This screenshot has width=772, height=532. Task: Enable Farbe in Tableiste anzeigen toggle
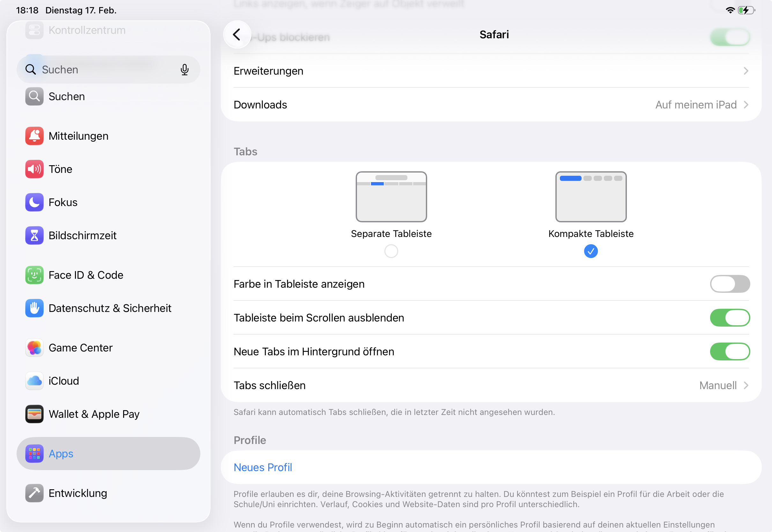pos(730,284)
